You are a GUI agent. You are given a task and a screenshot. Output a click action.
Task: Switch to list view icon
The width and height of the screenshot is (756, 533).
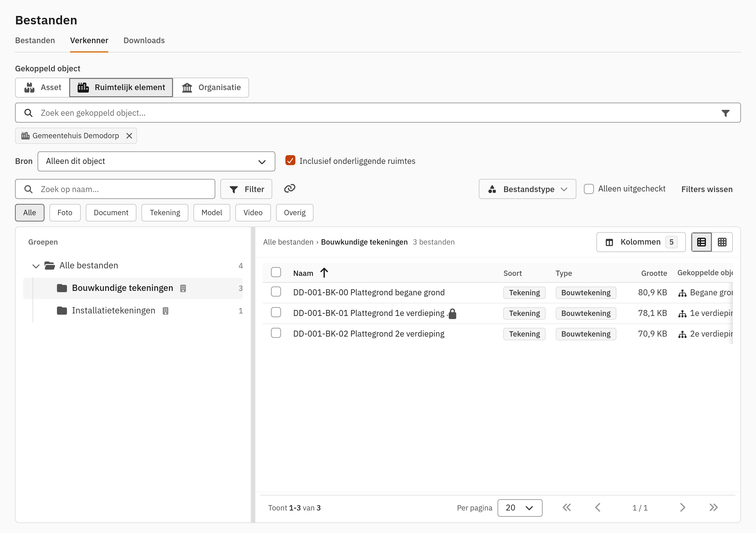click(x=701, y=242)
